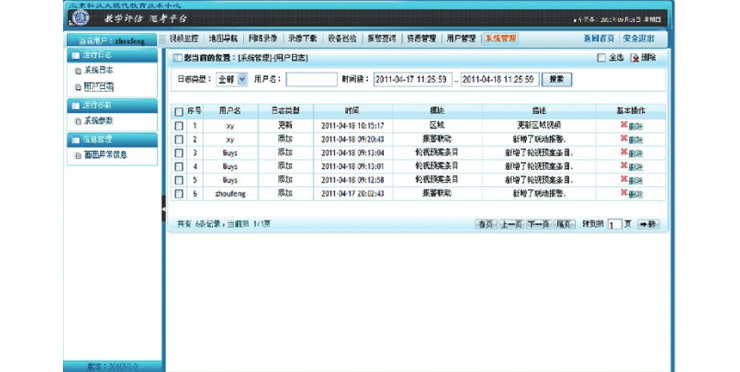
Task: Open the 用户管理 menu tab
Action: pyautogui.click(x=461, y=39)
